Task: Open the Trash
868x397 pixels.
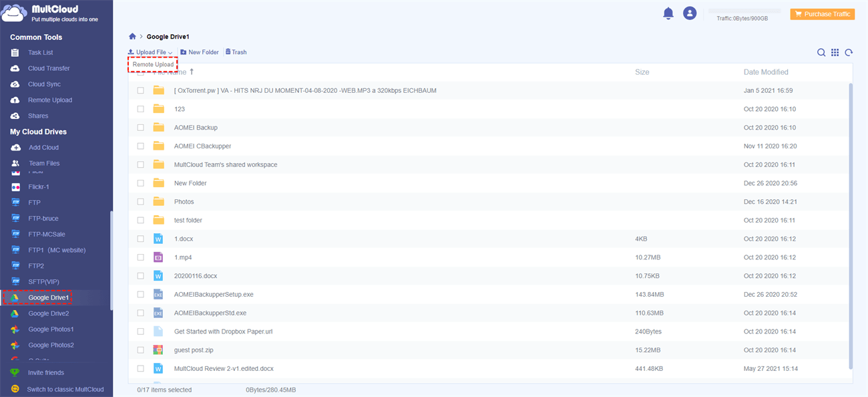Action: [x=236, y=52]
